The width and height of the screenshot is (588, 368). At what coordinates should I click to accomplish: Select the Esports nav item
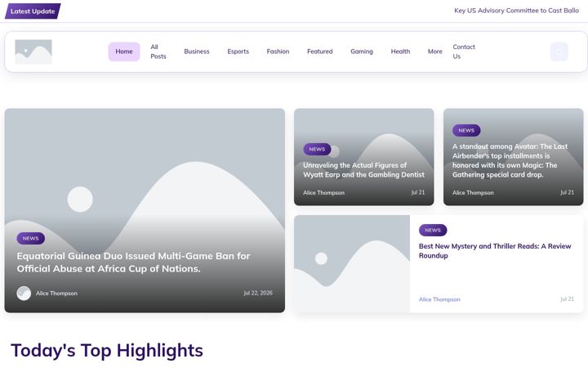238,52
